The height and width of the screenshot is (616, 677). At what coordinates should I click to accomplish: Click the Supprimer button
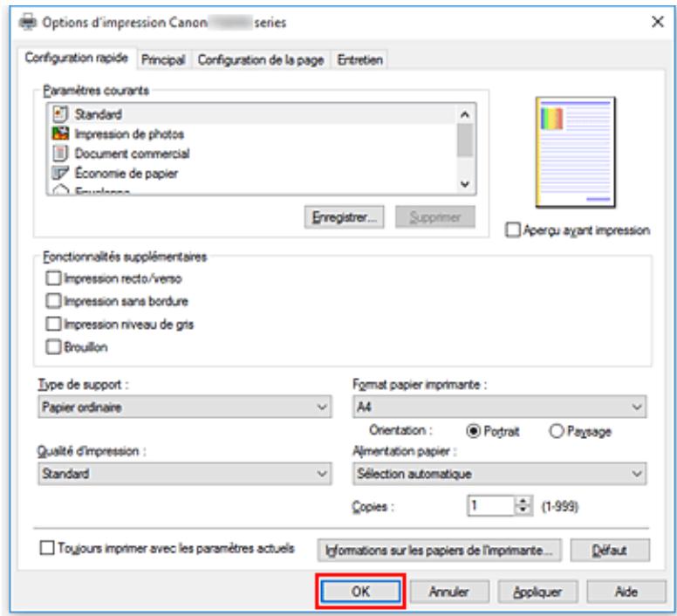[435, 216]
